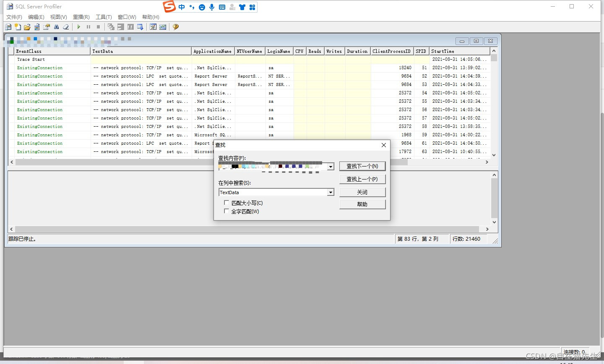Image resolution: width=604 pixels, height=364 pixels.
Task: Click the Duration column header
Action: point(358,51)
